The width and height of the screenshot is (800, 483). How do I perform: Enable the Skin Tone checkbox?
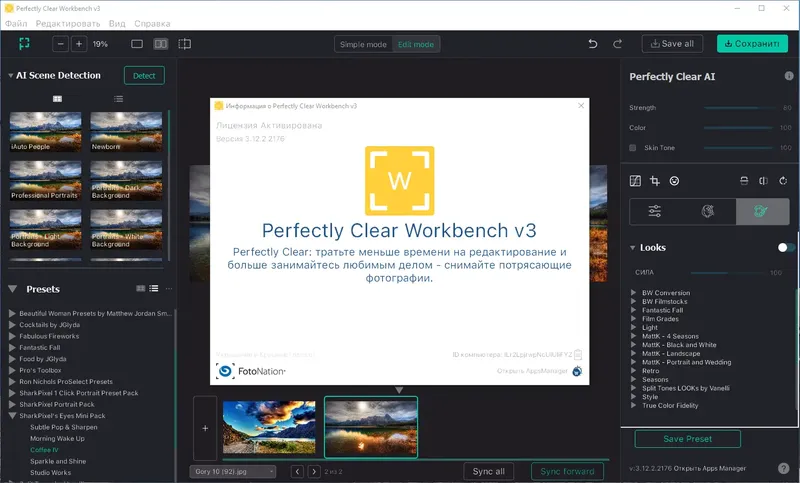(x=633, y=148)
